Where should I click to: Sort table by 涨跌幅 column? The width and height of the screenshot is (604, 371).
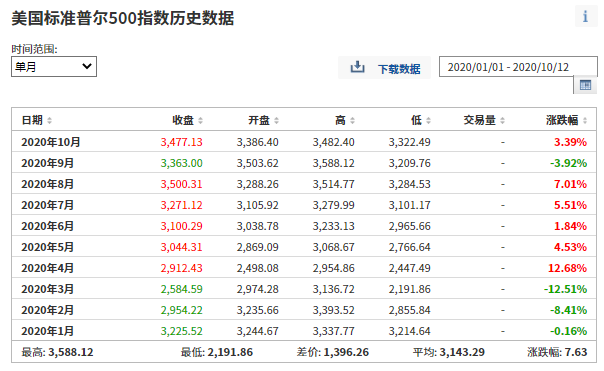tap(566, 120)
